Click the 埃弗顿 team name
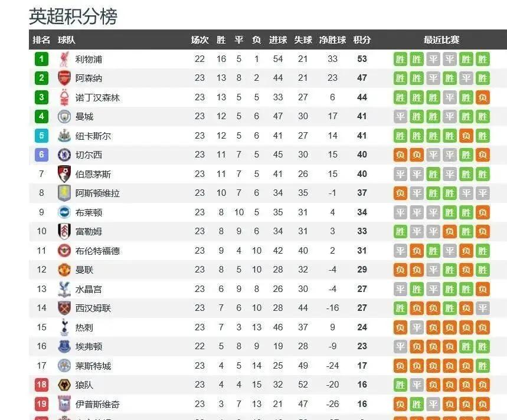Viewport: 507px width, 420px height. click(89, 347)
